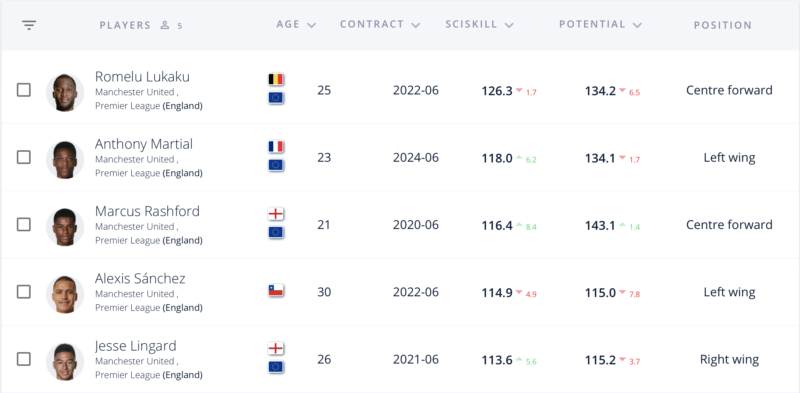Image resolution: width=800 pixels, height=393 pixels.
Task: Click the players count person icon
Action: 165,25
